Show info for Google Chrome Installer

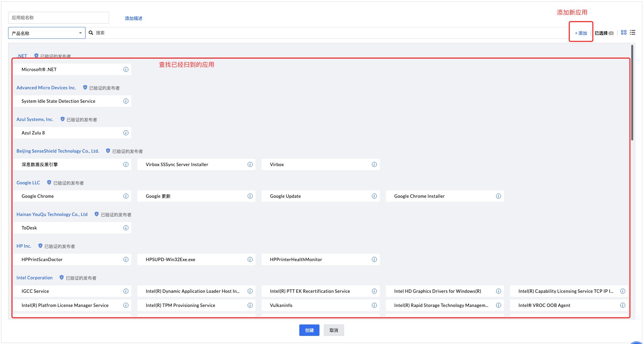click(x=499, y=196)
